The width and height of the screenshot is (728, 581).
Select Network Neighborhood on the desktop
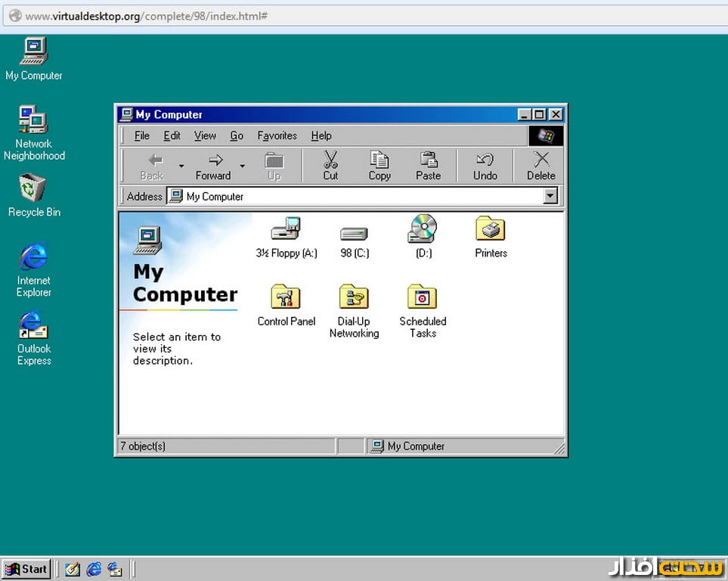pos(33,121)
